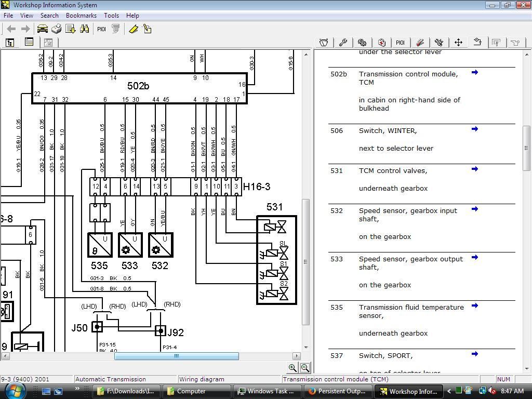Switch to the graphic view tab
This screenshot has height=399, width=532.
[x=48, y=43]
